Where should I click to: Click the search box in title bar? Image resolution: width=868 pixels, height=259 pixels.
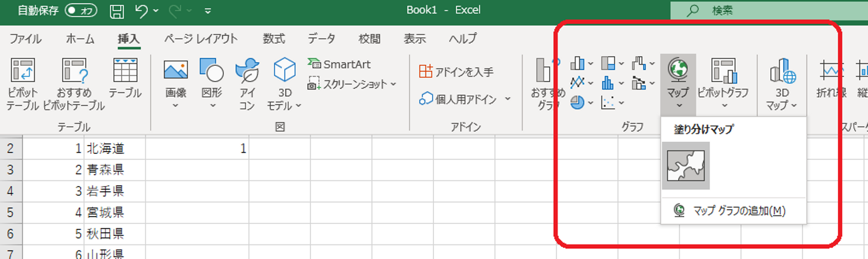(769, 10)
